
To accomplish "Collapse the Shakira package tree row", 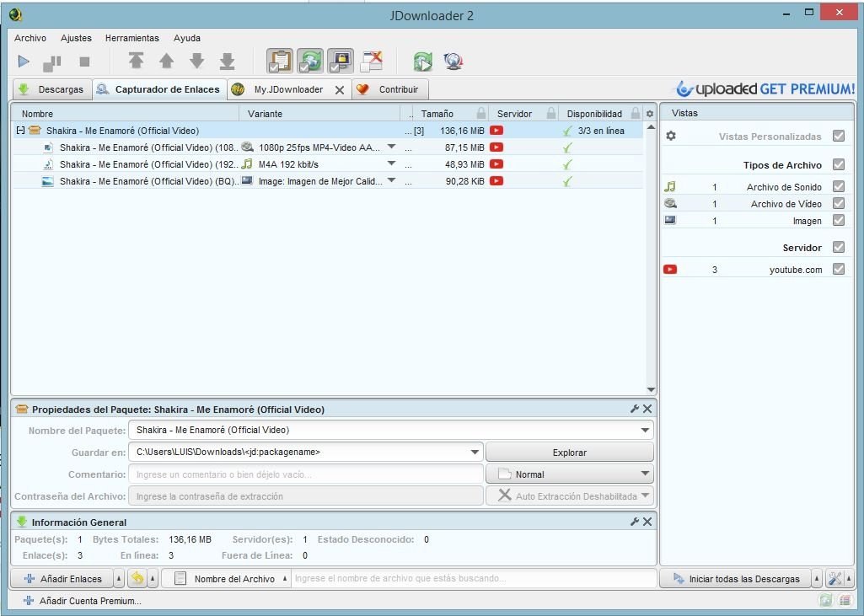I will click(20, 131).
